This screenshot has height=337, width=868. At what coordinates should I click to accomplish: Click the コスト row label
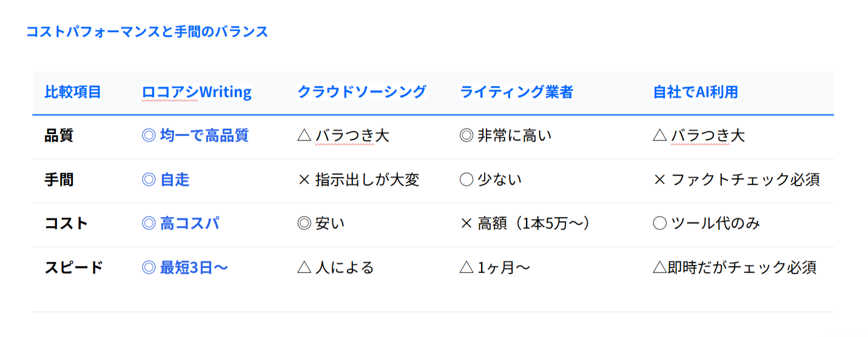[67, 224]
